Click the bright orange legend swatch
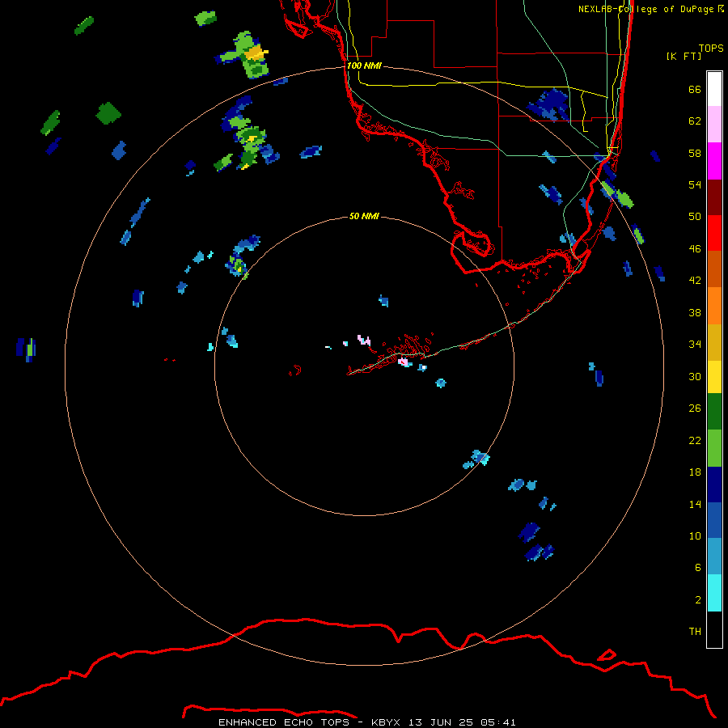 (714, 306)
